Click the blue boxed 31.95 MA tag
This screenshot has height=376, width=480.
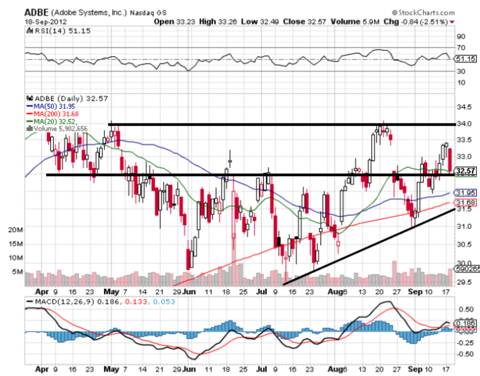click(466, 193)
